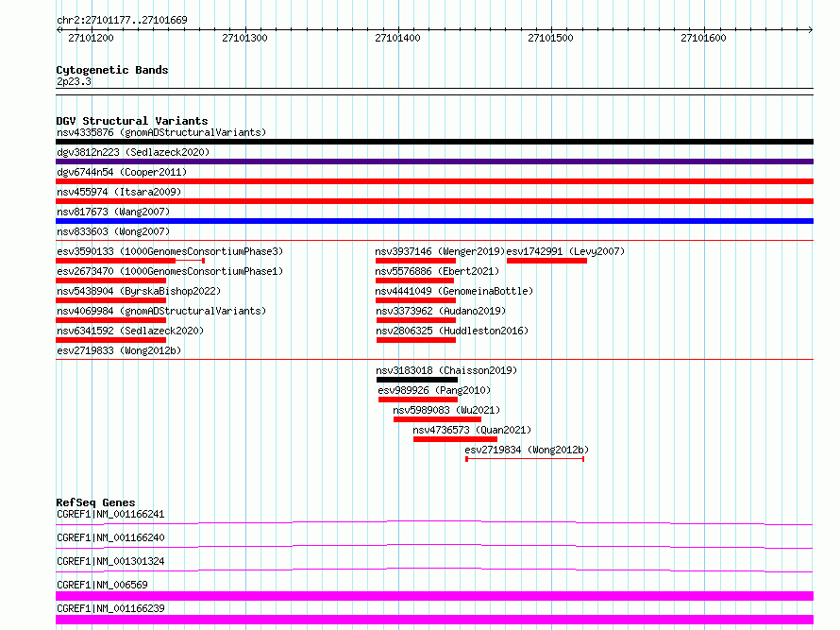The height and width of the screenshot is (630, 840).
Task: Click red bar under nsv4441049
Action: (415, 300)
